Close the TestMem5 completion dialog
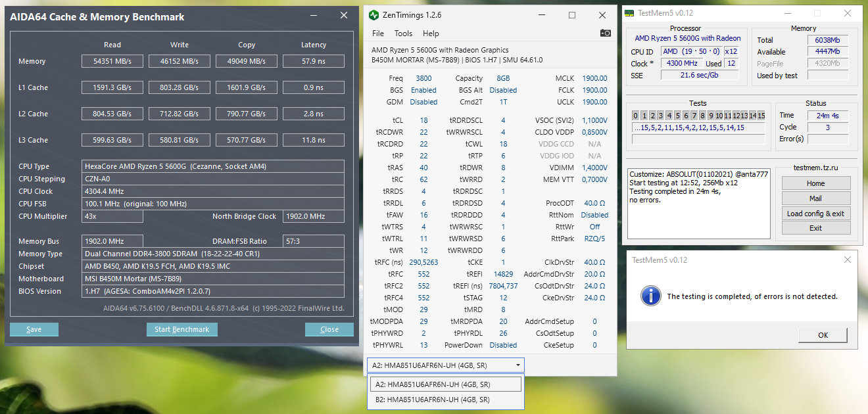Screen dimensions: 868x414 pos(847,260)
